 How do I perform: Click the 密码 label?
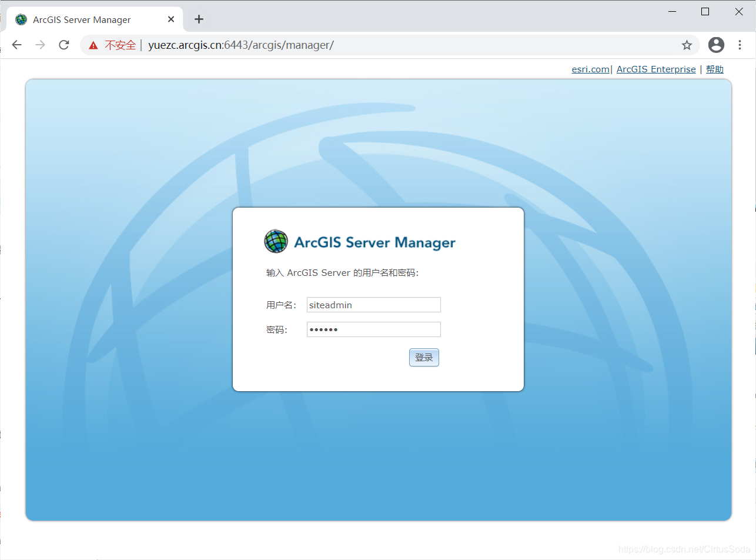[276, 330]
